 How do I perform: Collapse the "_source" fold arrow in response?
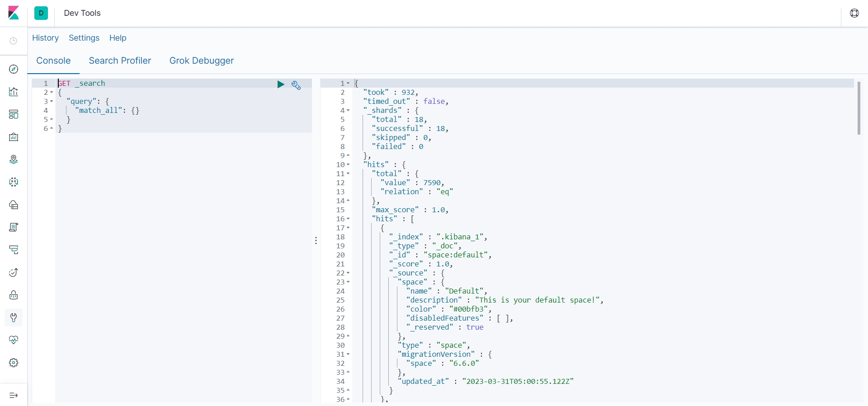click(348, 273)
